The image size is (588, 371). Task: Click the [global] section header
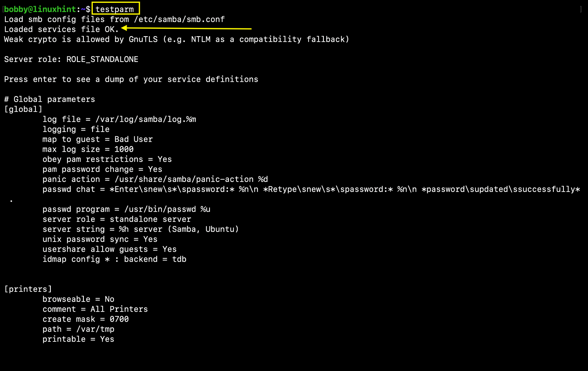(x=23, y=109)
